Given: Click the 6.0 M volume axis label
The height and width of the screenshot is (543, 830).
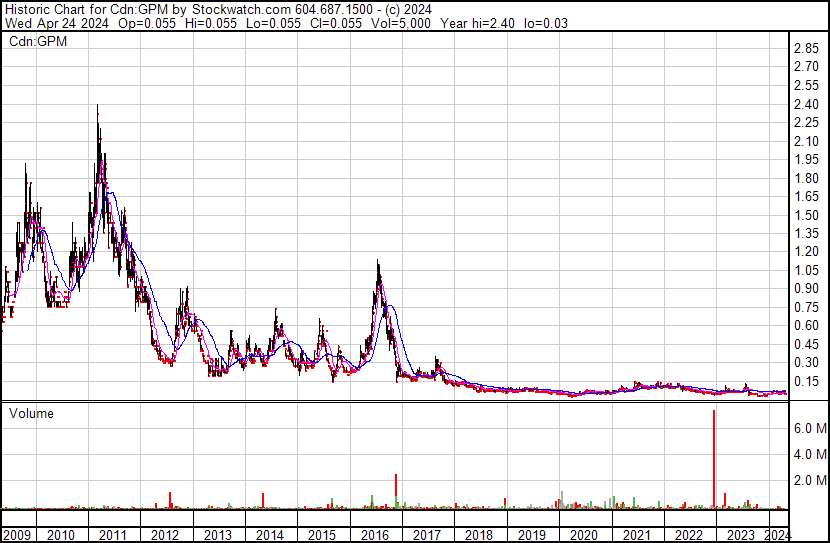Looking at the screenshot, I should [810, 428].
